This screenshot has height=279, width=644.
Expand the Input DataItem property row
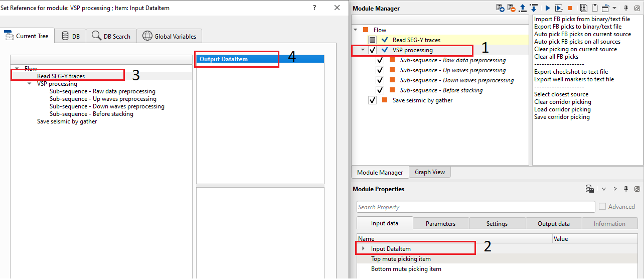tap(363, 249)
